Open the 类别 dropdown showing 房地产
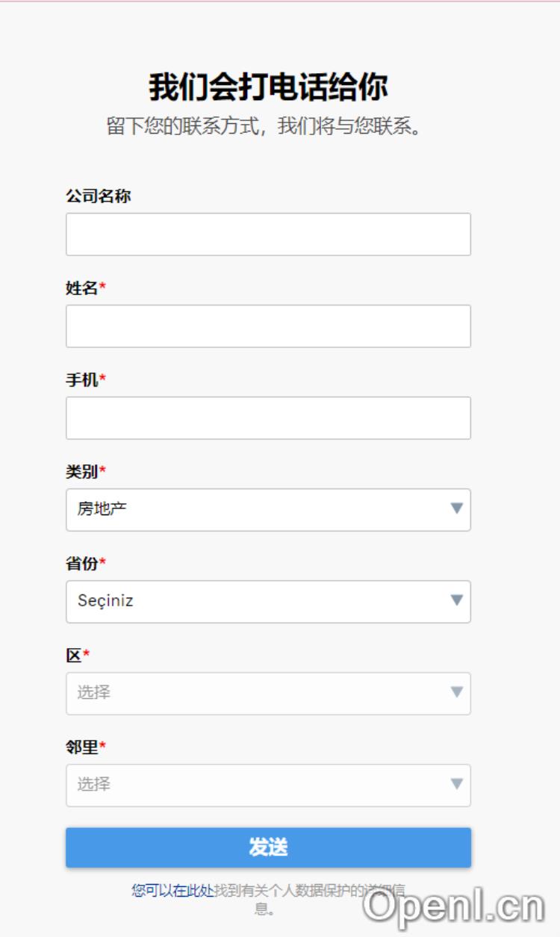This screenshot has width=560, height=937. pyautogui.click(x=254, y=510)
